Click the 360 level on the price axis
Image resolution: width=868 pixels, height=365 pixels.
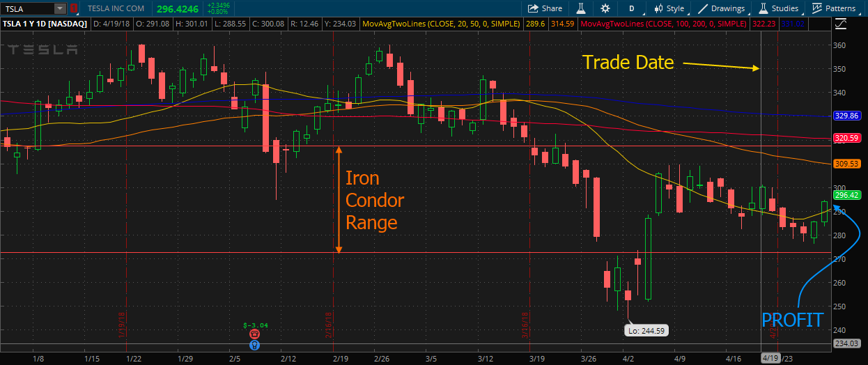[839, 45]
